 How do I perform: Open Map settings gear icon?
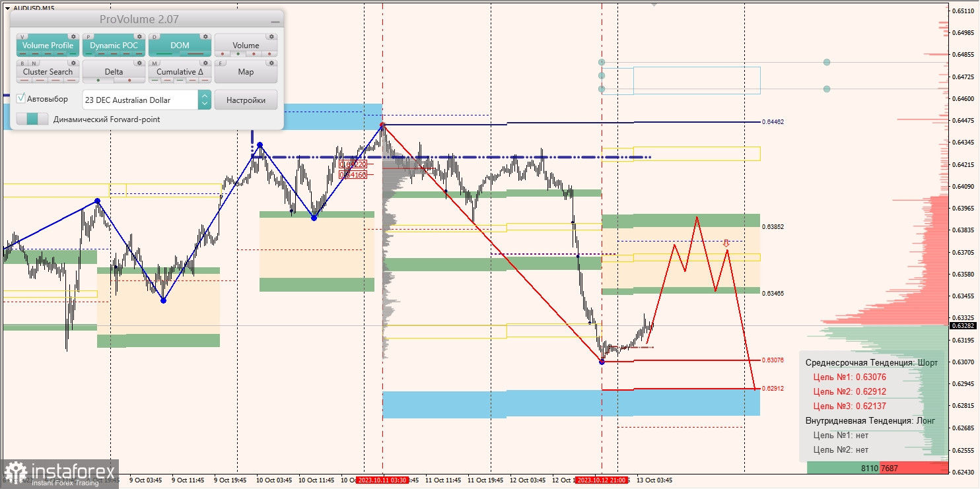[271, 63]
